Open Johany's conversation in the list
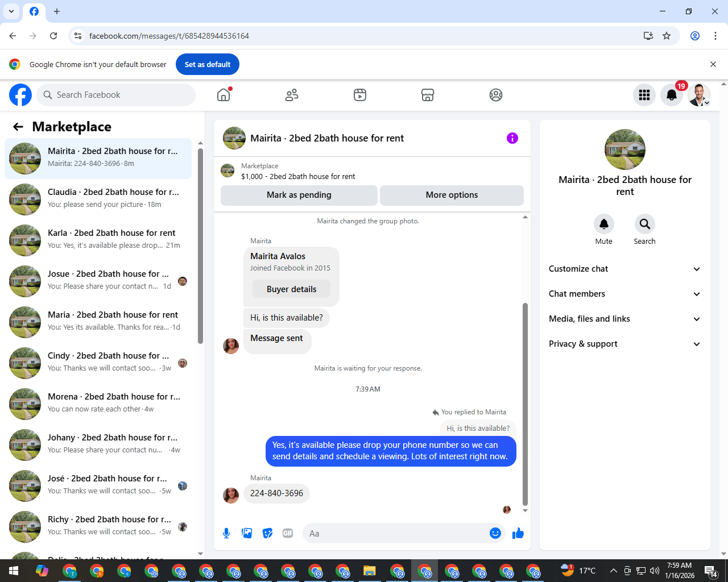The height and width of the screenshot is (582, 728). click(98, 444)
